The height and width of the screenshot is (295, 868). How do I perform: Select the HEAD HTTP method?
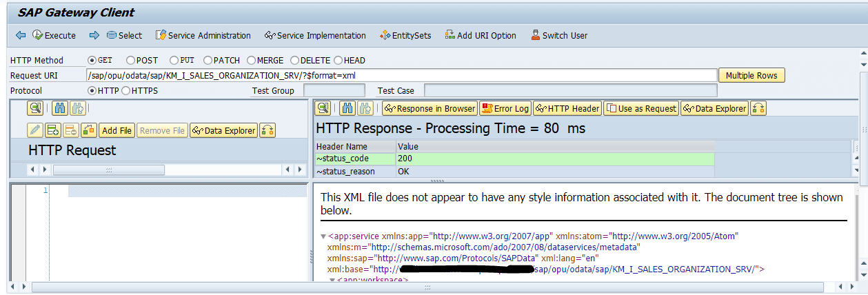tap(338, 61)
